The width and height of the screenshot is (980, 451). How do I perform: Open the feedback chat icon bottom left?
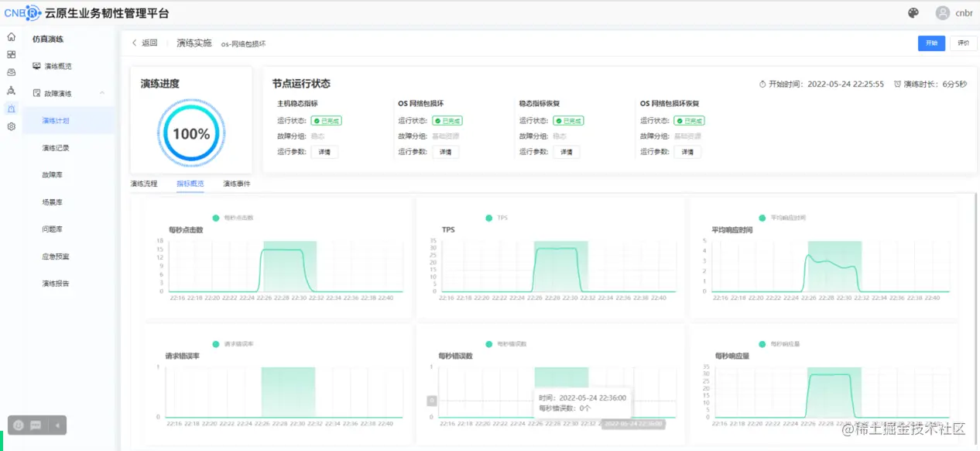point(35,425)
